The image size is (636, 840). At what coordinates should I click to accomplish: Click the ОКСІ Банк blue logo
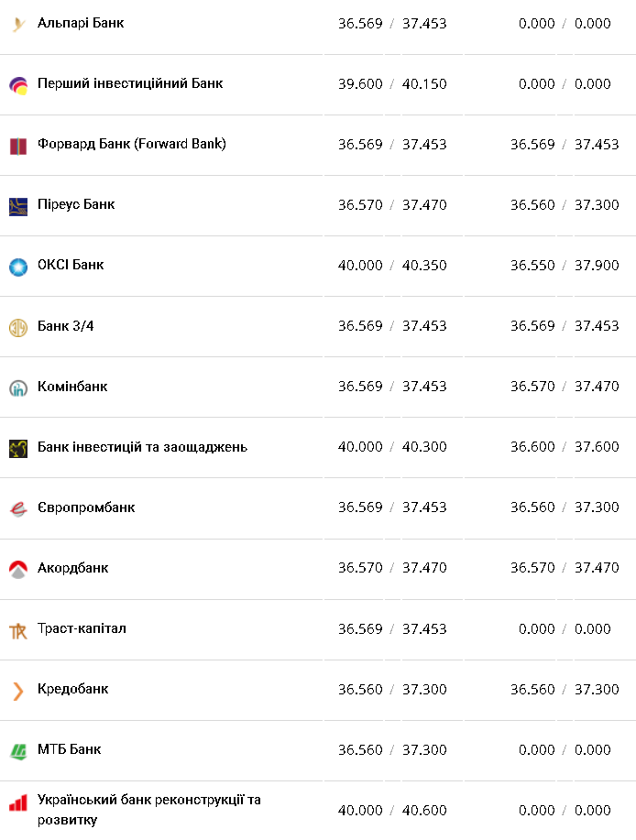[18, 266]
